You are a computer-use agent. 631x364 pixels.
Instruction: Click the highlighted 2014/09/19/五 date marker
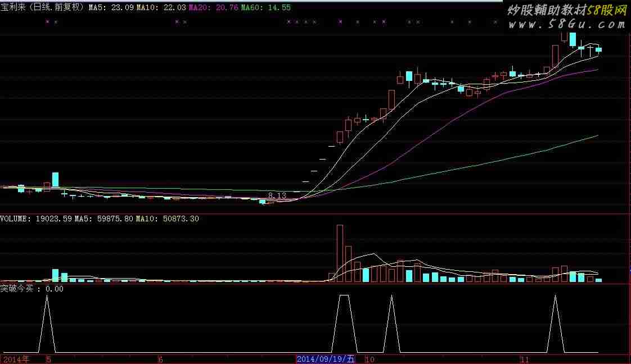coord(326,359)
